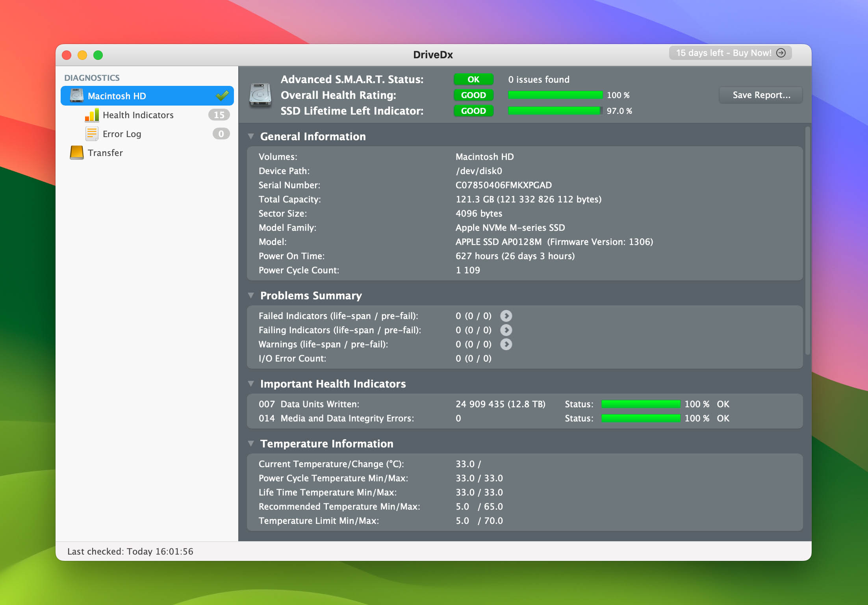
Task: Click the GOOD SSD Lifetime Left badge
Action: (473, 111)
